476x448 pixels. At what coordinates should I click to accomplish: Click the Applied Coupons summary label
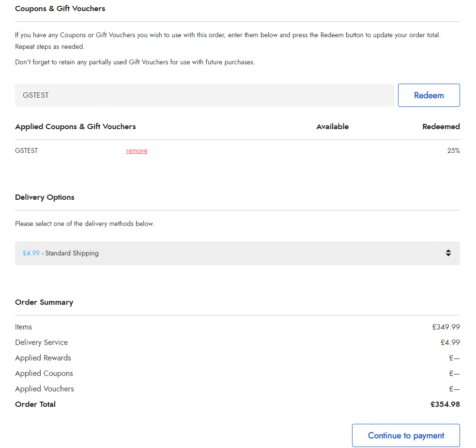[x=44, y=373]
